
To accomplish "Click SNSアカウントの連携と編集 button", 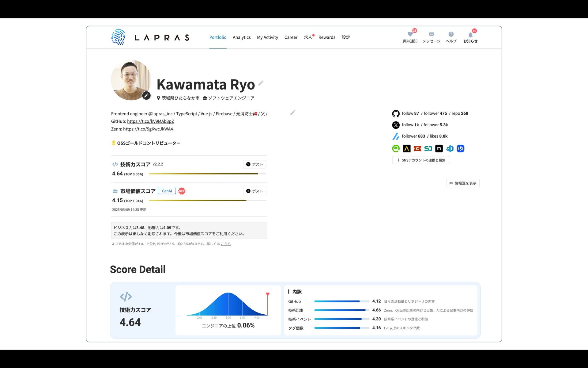I will 421,160.
